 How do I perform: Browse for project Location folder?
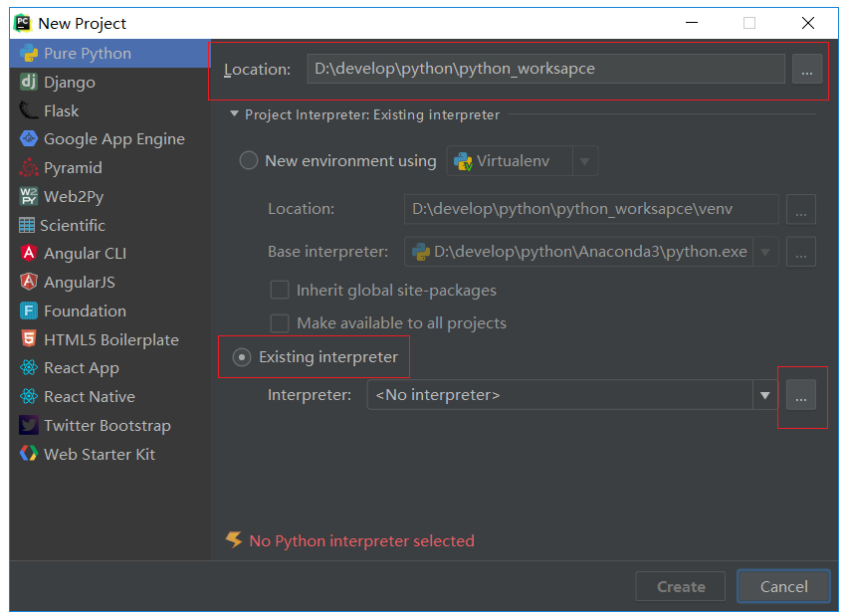(807, 69)
